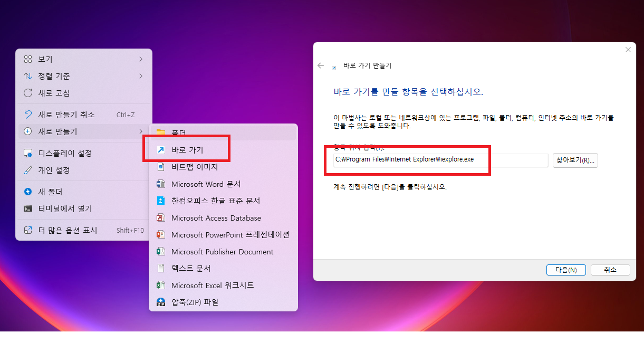
Task: Click the Shift+F10 shortcut hint text
Action: click(130, 230)
